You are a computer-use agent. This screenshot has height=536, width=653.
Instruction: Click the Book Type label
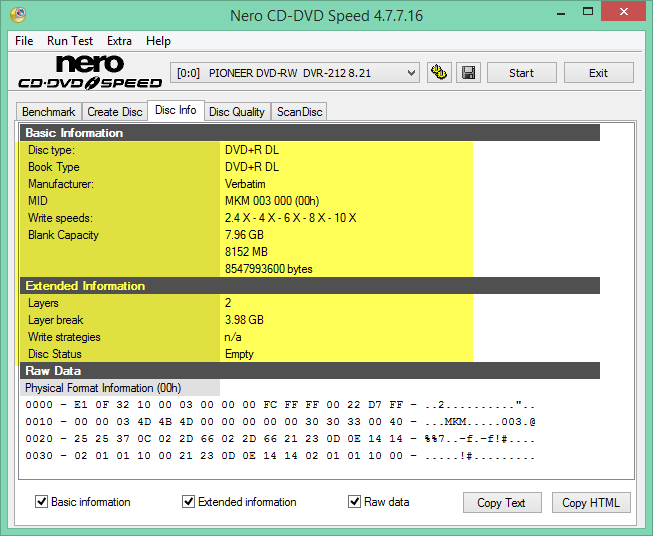point(54,167)
